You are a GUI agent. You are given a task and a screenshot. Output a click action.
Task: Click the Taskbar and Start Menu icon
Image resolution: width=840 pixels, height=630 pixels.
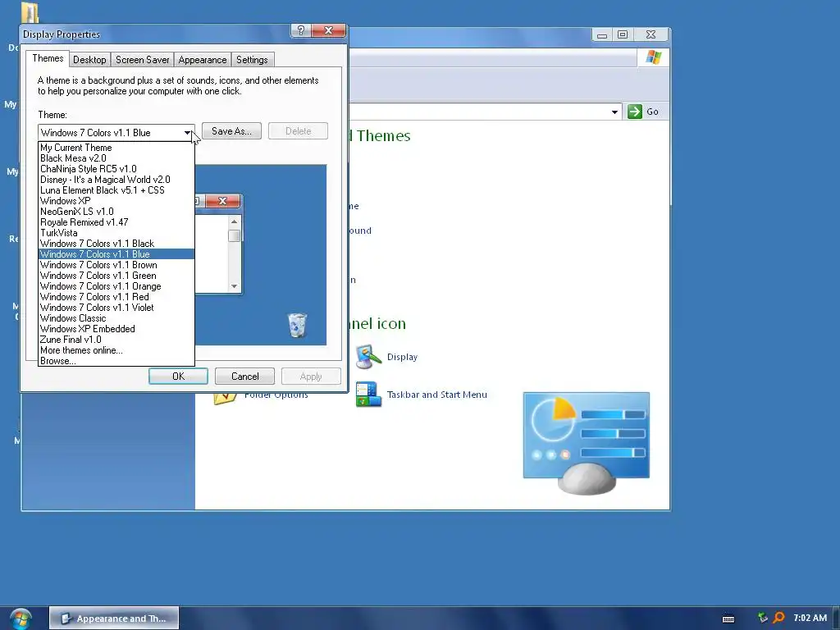(x=368, y=395)
